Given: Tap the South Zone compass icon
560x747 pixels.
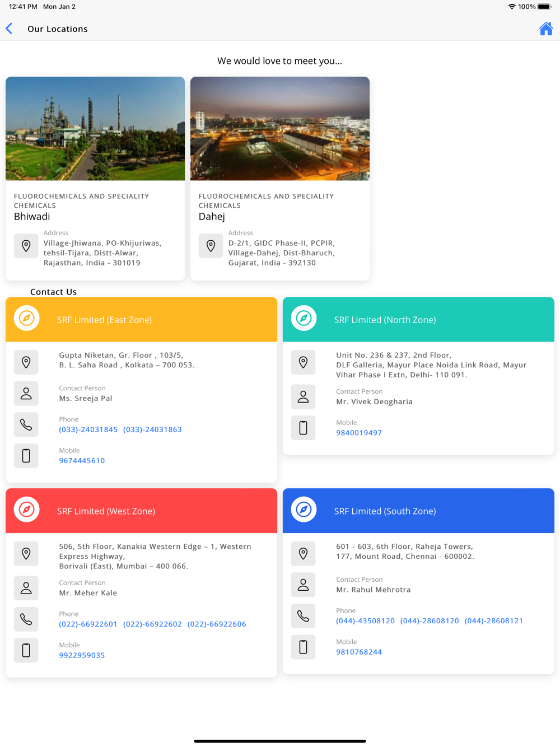Looking at the screenshot, I should (x=304, y=510).
